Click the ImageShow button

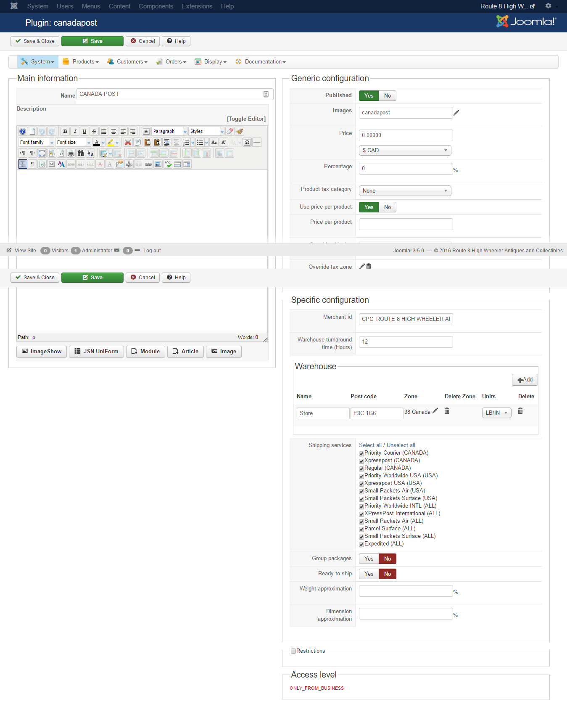tap(42, 352)
